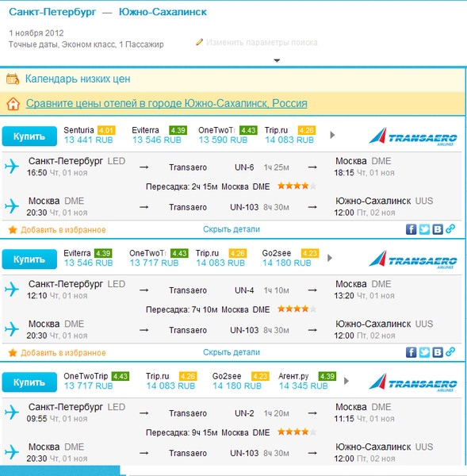
Task: Open hotel price comparison for Южно-Сахалинск
Action: click(x=167, y=103)
